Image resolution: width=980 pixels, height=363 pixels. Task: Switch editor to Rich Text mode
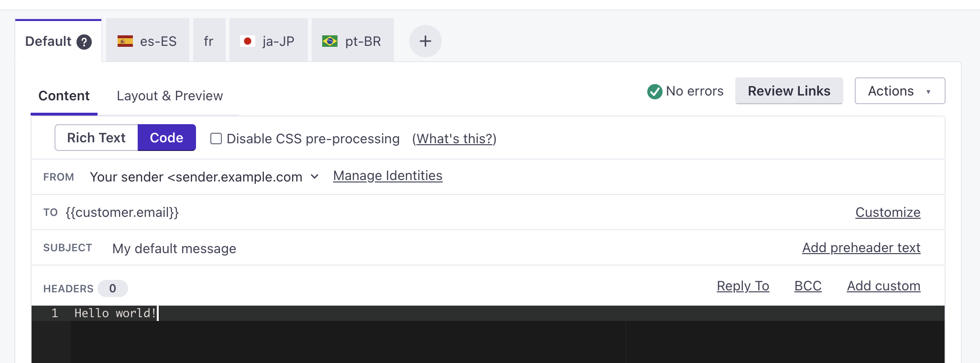point(96,138)
